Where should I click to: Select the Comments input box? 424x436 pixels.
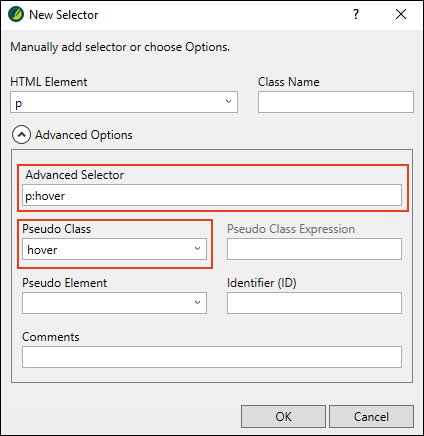pos(212,357)
